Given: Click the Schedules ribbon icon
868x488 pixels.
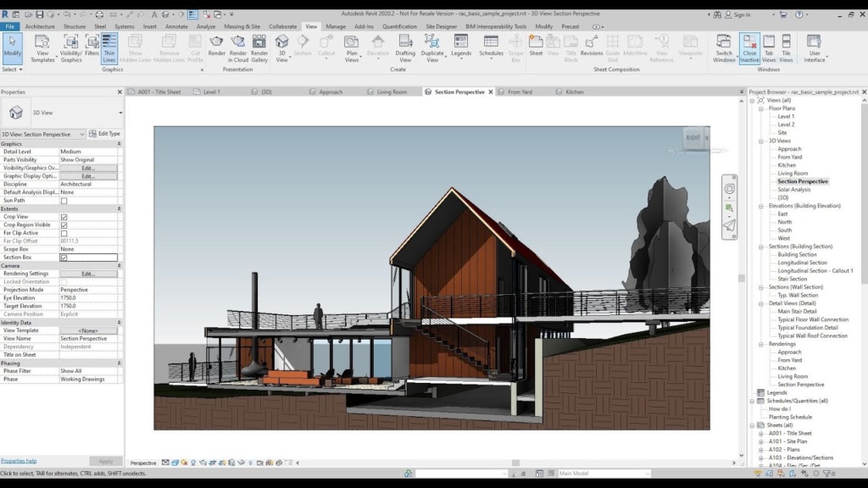Looking at the screenshot, I should coord(491,46).
